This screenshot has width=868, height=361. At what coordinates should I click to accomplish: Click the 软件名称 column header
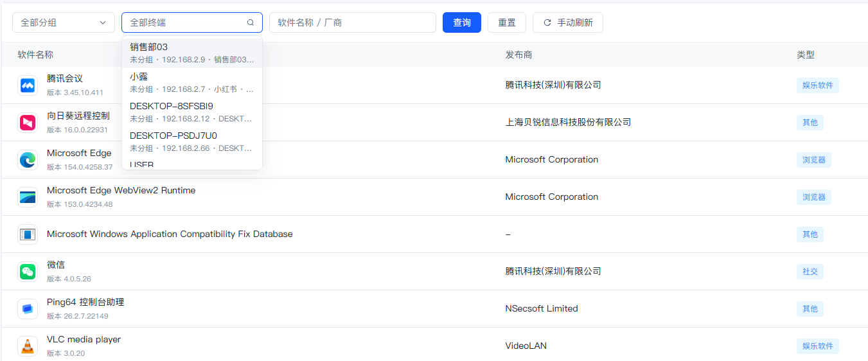click(x=35, y=55)
